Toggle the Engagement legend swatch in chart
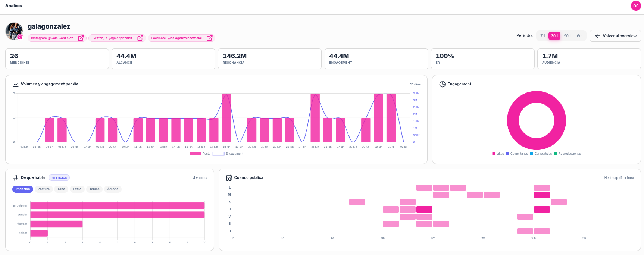The image size is (644, 255). (218, 154)
